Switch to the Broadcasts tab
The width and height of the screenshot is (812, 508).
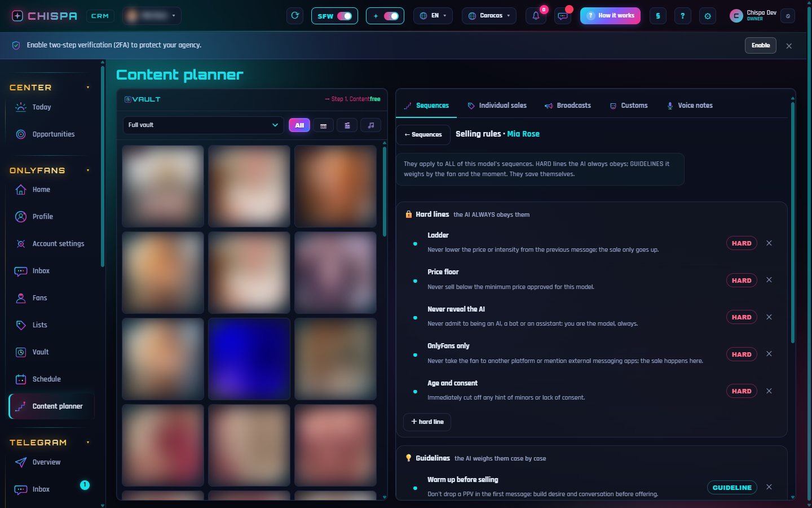567,106
